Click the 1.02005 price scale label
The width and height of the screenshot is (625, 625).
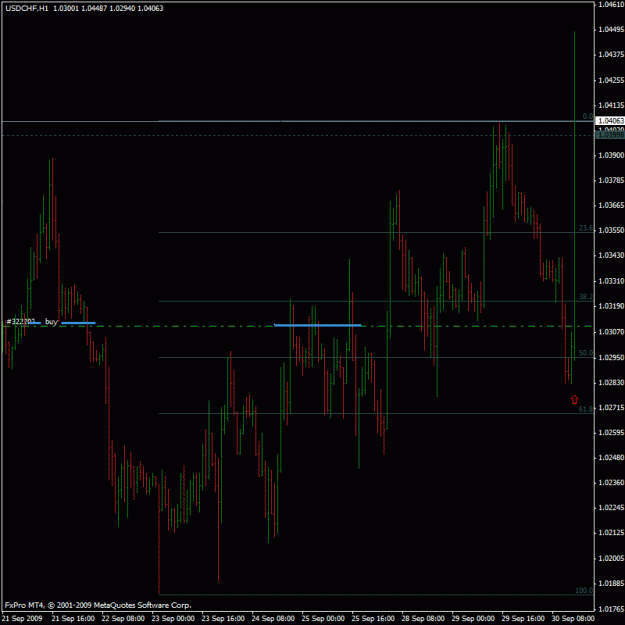tap(611, 558)
